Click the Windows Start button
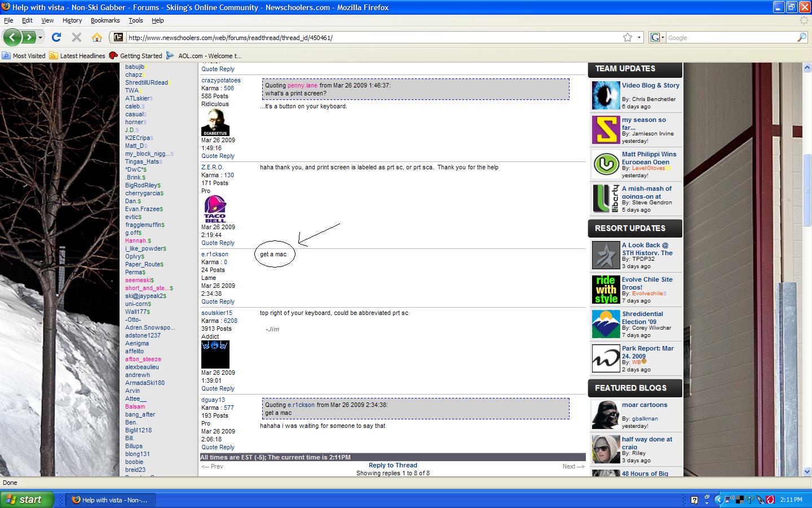This screenshot has height=508, width=812. (27, 500)
